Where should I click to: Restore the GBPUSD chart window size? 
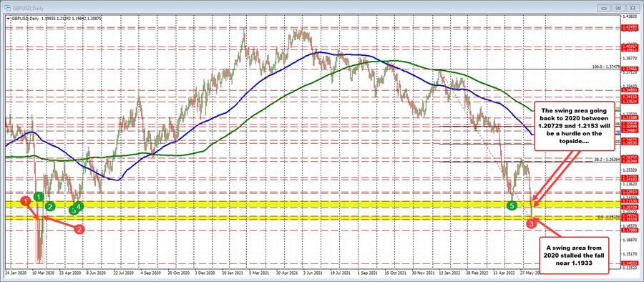(x=618, y=7)
